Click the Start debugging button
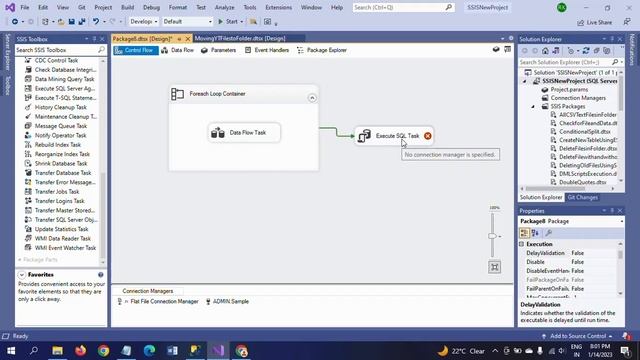The image size is (640, 360). coord(227,22)
